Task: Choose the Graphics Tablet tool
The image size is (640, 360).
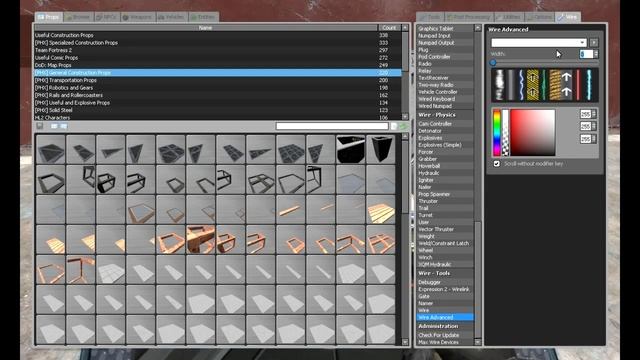Action: pos(445,29)
